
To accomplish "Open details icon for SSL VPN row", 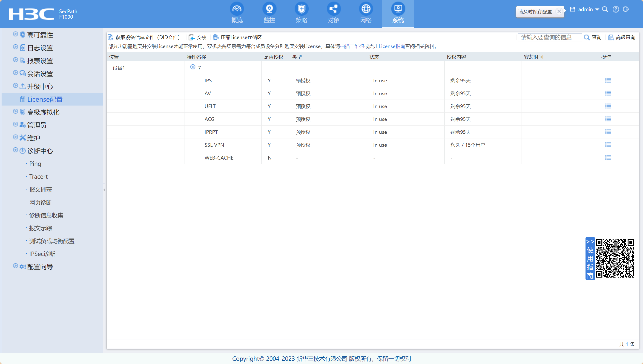I will pyautogui.click(x=608, y=145).
